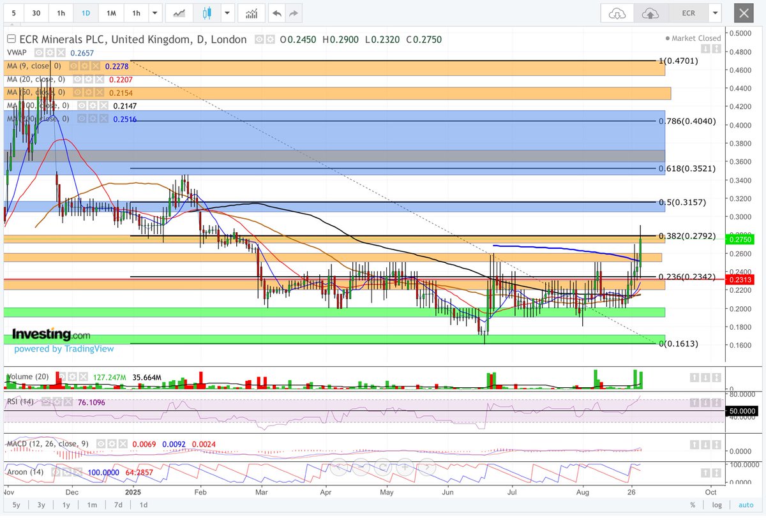Screen dimensions: 766x532
Task: Select the 1D interval
Action: click(x=86, y=13)
